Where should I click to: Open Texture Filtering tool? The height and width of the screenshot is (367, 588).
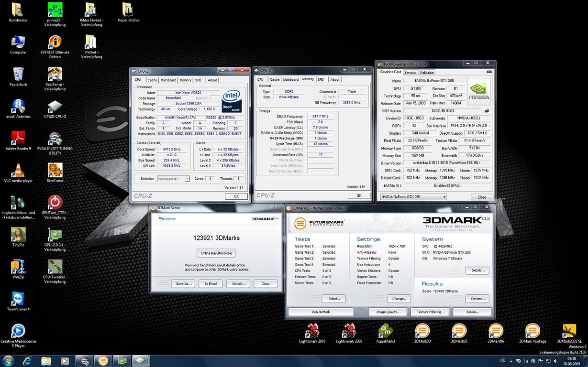[430, 312]
